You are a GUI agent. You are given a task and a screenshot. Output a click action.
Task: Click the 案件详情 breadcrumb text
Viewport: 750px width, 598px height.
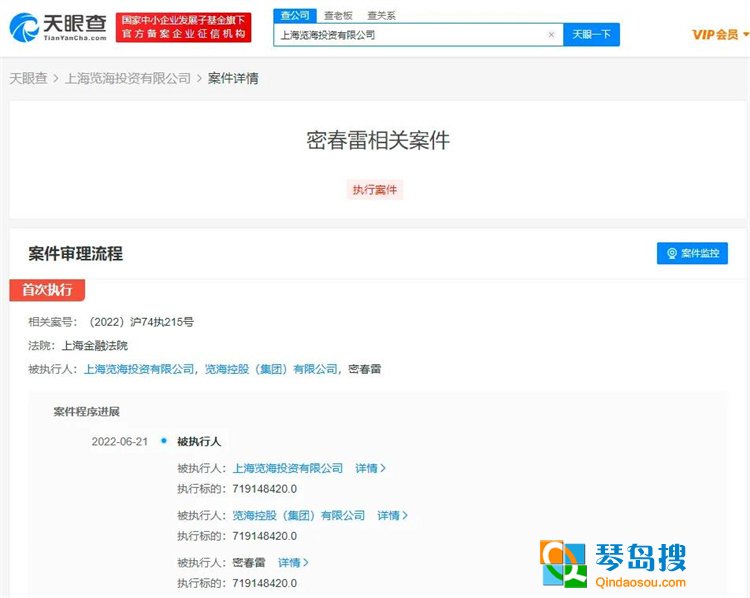coord(233,78)
